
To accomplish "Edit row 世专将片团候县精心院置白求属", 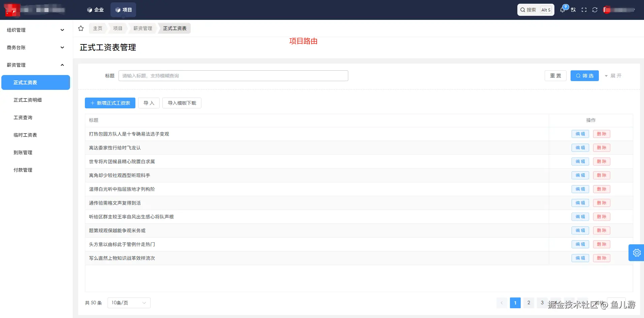I will point(580,162).
